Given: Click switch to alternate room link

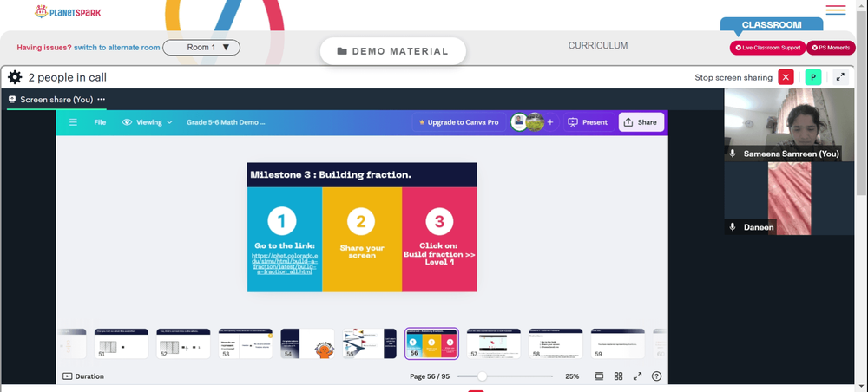Looking at the screenshot, I should pos(117,48).
